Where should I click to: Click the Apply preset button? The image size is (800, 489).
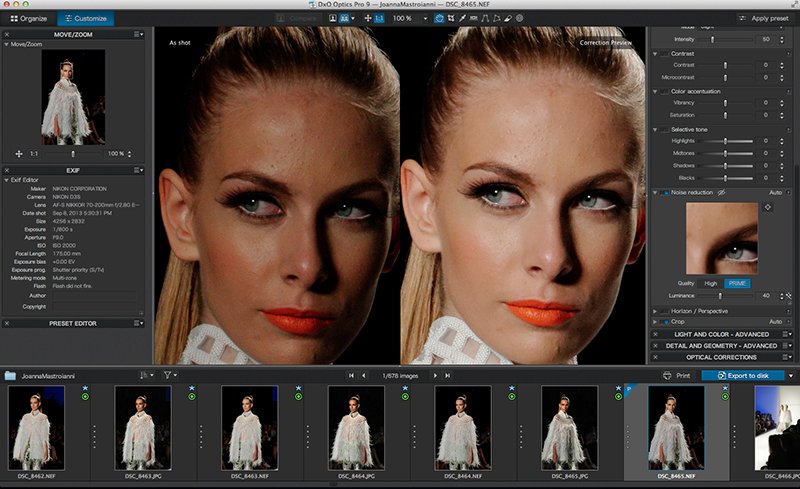764,18
